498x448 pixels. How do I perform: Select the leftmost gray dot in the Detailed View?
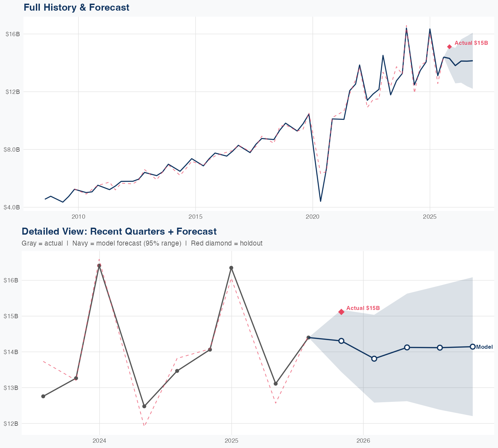[43, 396]
